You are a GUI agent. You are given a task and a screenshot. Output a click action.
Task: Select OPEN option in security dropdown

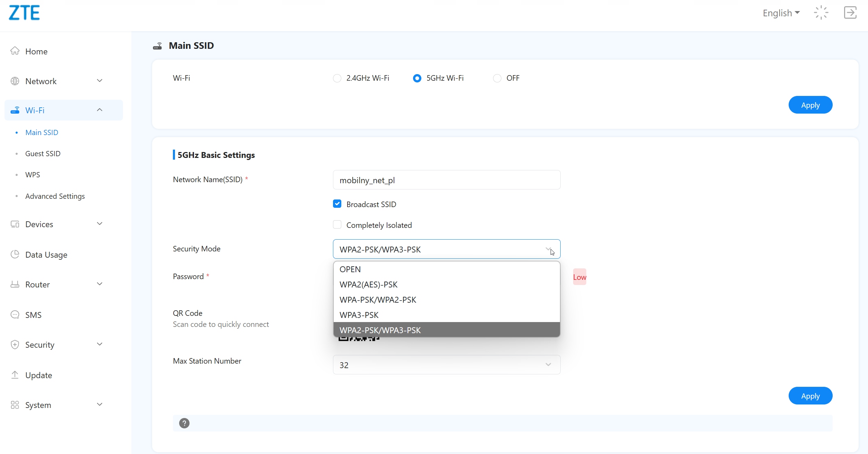point(350,269)
